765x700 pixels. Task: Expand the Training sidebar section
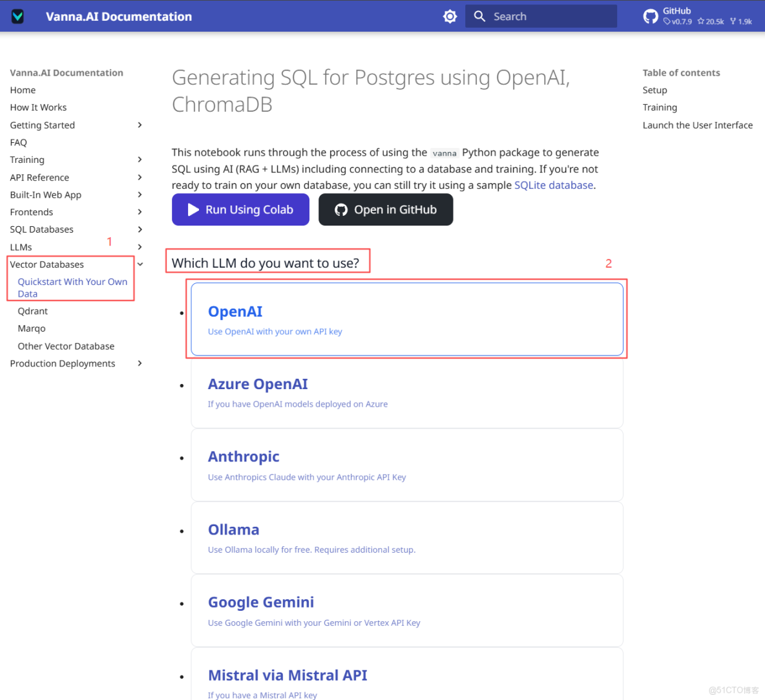[x=140, y=160]
